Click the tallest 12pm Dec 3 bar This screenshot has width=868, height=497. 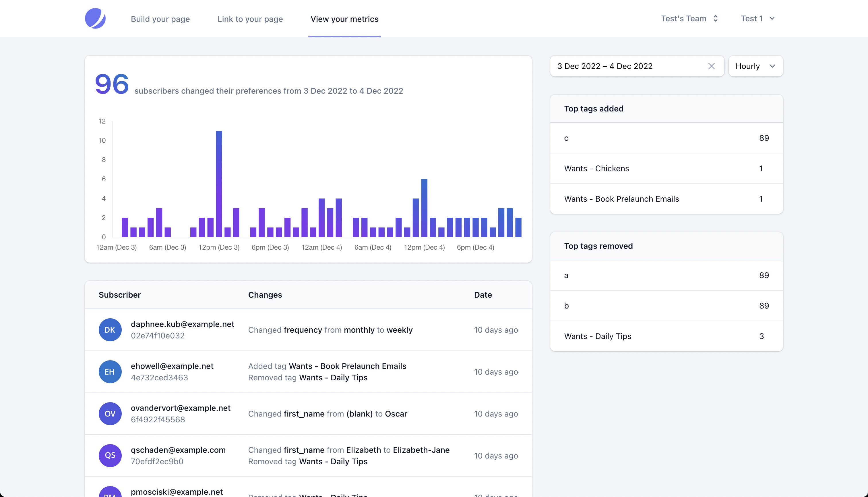pyautogui.click(x=219, y=184)
